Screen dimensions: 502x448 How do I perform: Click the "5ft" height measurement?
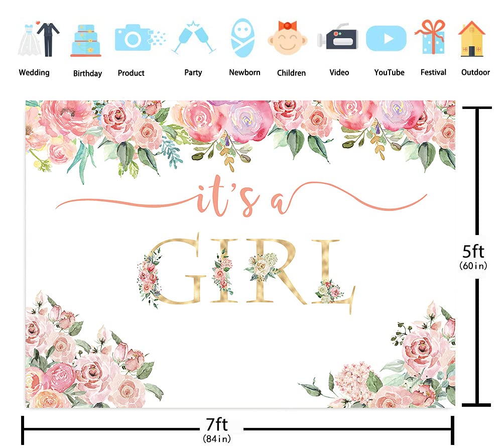click(x=473, y=252)
